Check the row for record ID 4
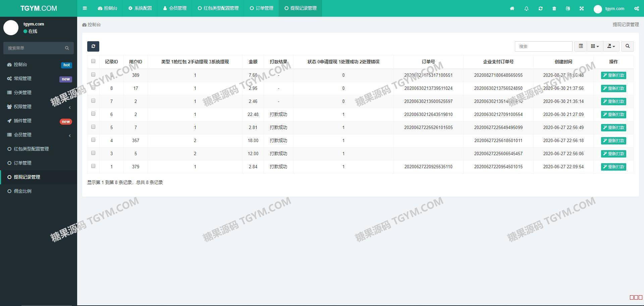Screen dimensions: 644x306 pos(93,140)
